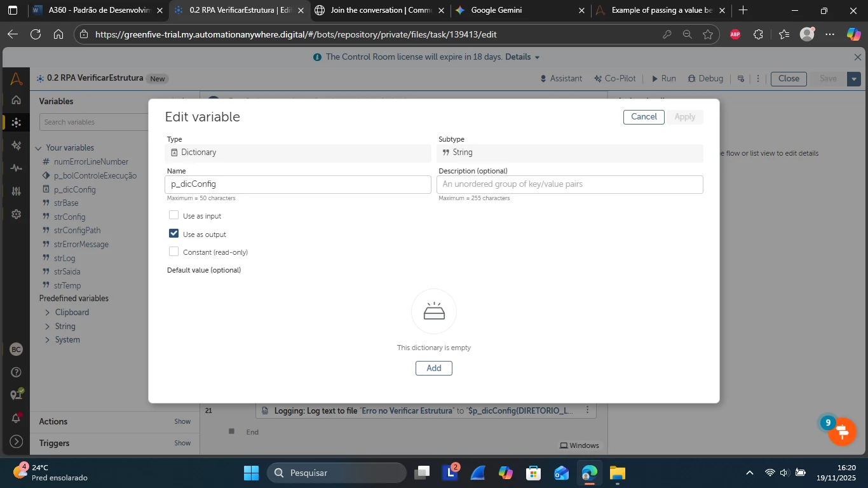
Task: Click the taskbar Pesquisar search box
Action: pos(337,473)
